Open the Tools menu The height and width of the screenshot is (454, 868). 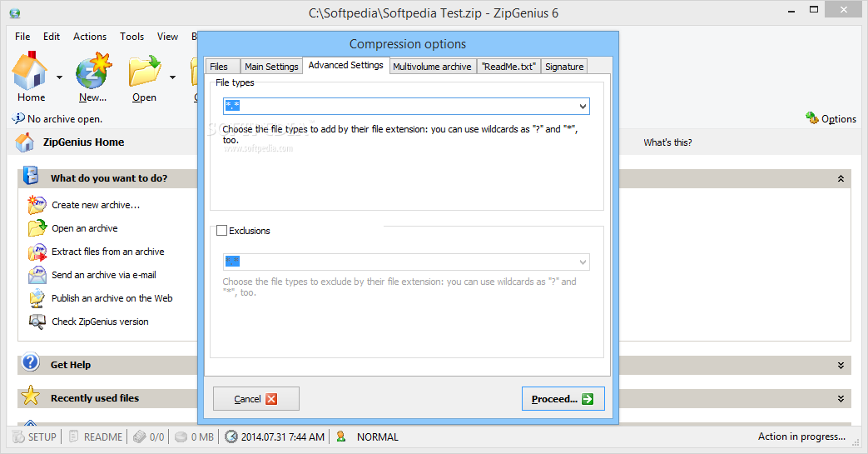pyautogui.click(x=131, y=37)
